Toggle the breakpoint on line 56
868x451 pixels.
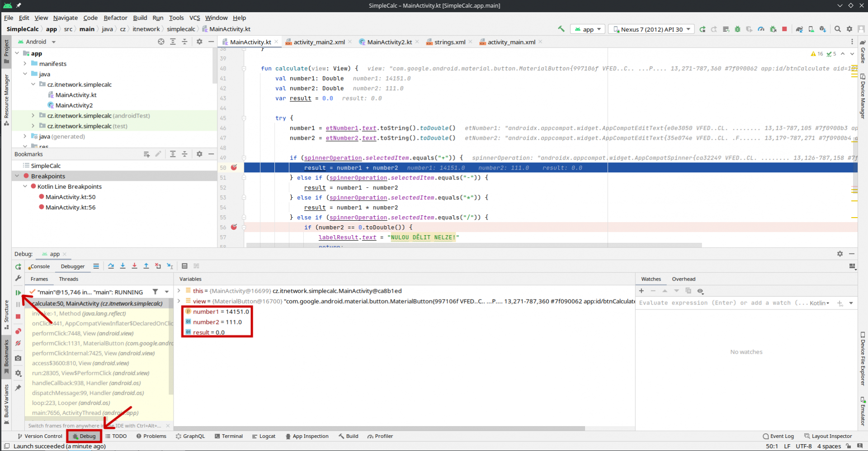click(x=234, y=227)
